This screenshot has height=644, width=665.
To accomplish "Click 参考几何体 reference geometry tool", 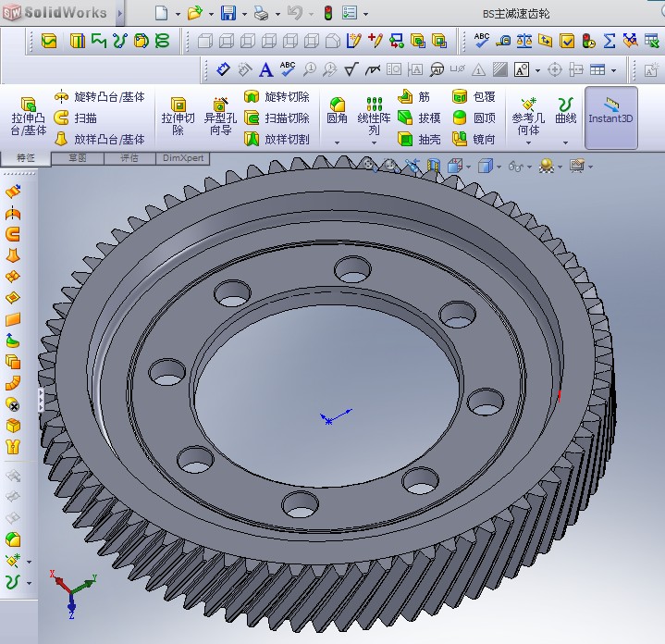I will pos(528,117).
